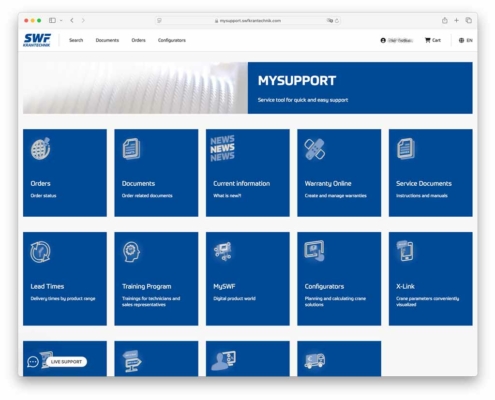Open the shopping Cart
This screenshot has height=400, width=495.
click(433, 40)
